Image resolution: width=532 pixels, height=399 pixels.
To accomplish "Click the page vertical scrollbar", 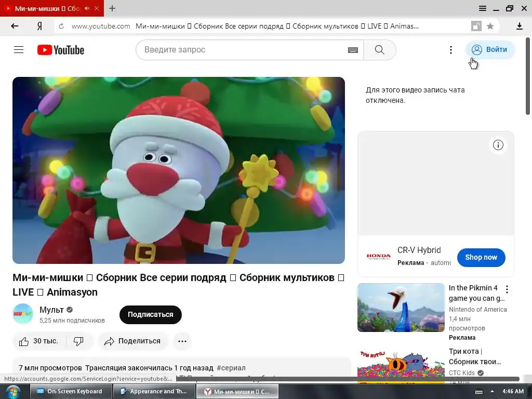I will 528,76.
